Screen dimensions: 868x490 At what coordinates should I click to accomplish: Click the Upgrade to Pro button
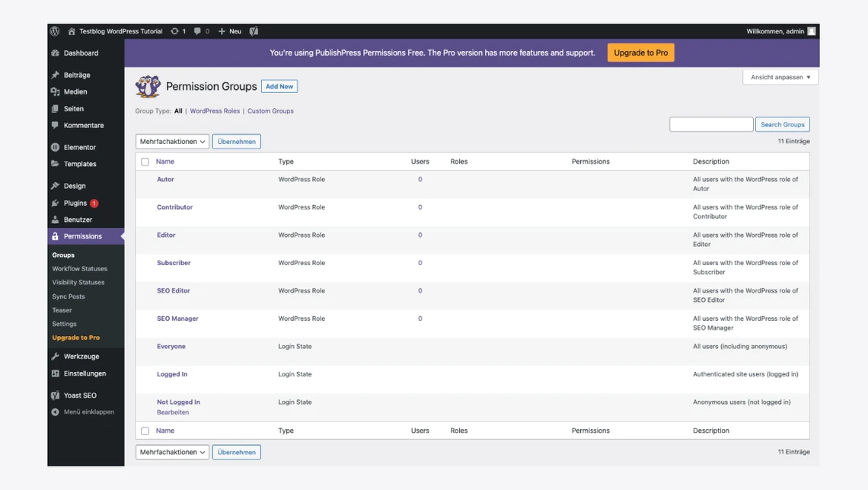click(640, 53)
